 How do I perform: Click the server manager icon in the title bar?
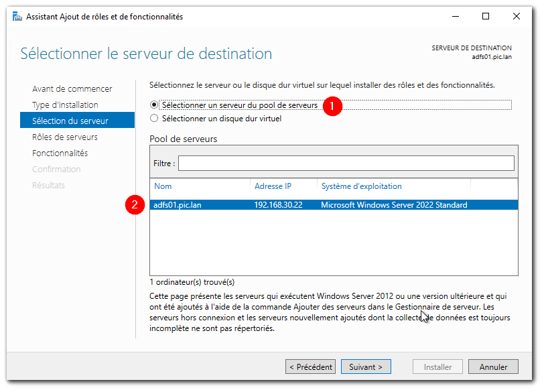(x=16, y=16)
